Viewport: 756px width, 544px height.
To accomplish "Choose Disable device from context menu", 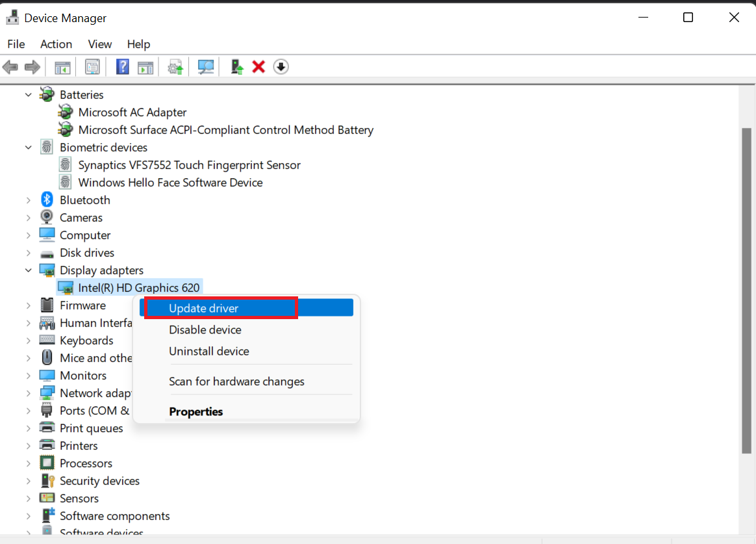I will point(246,330).
